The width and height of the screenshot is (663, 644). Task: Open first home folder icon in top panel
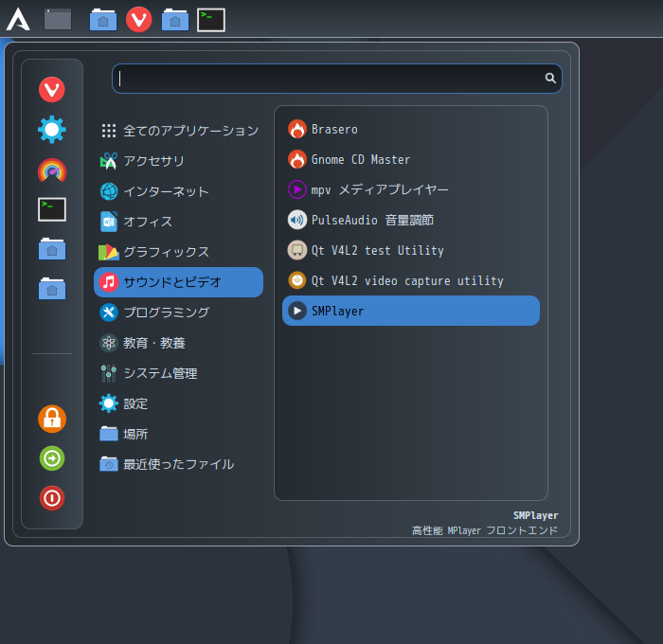coord(103,20)
